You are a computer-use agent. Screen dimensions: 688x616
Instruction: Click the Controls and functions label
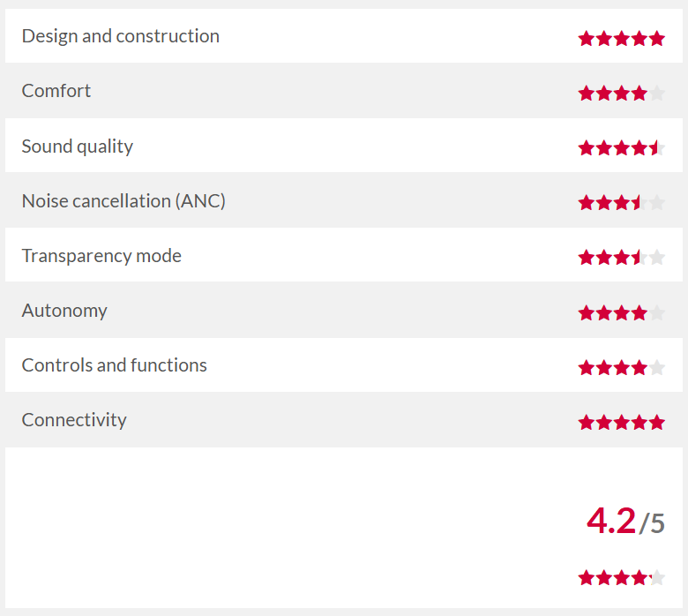click(115, 365)
